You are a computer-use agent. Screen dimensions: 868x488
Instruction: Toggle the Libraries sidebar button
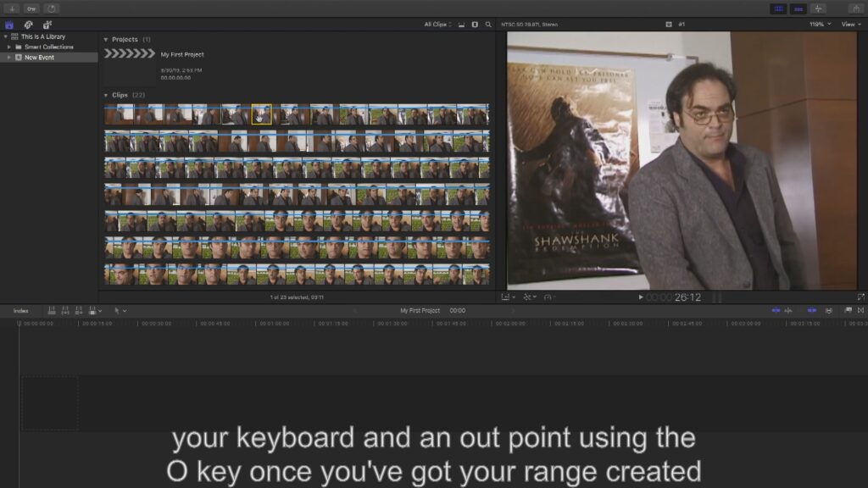9,25
